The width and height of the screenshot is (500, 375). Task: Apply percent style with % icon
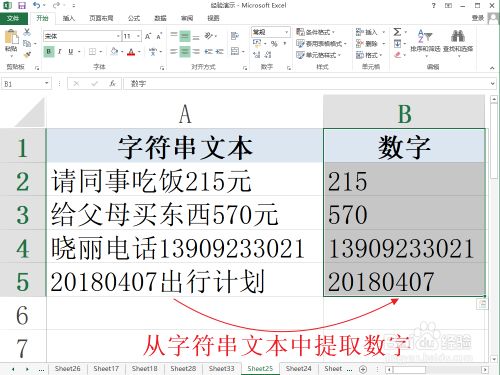pos(274,44)
